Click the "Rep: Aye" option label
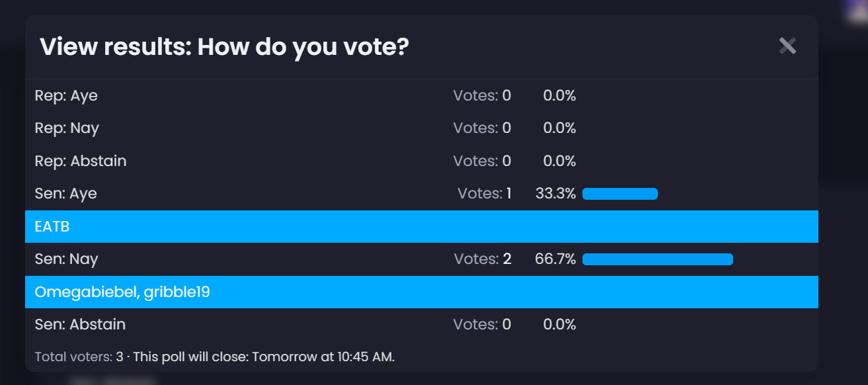 coord(66,95)
